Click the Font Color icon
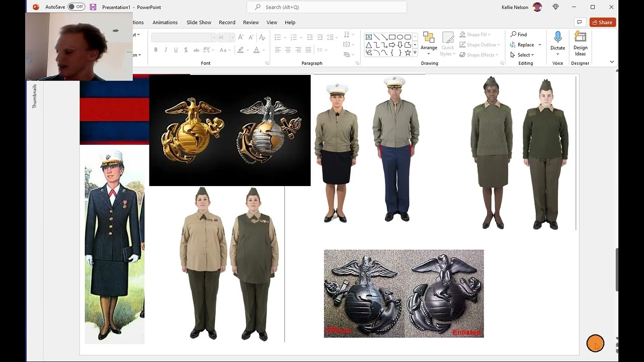Screen dimensions: 644x362 coord(256,50)
